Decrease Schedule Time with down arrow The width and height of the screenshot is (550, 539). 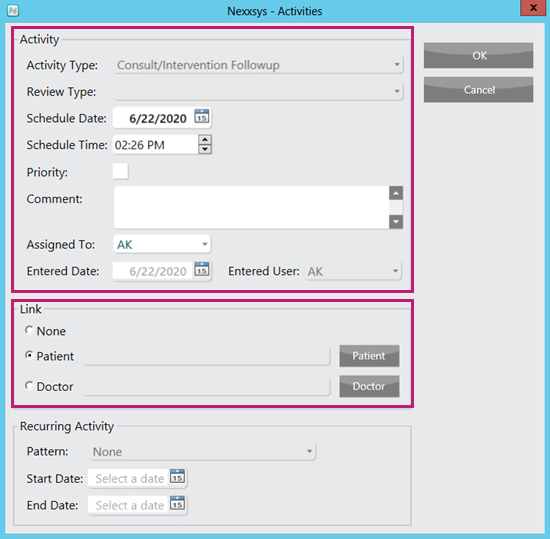coord(205,149)
